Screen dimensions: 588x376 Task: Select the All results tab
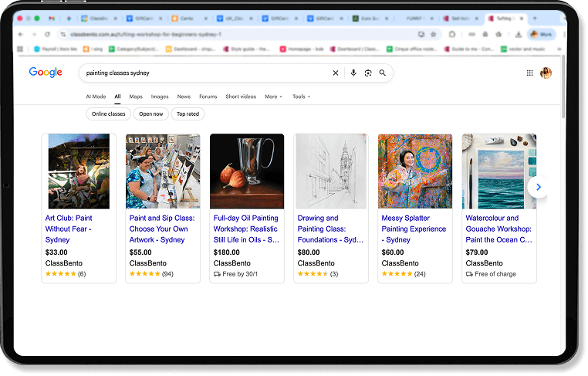point(117,97)
